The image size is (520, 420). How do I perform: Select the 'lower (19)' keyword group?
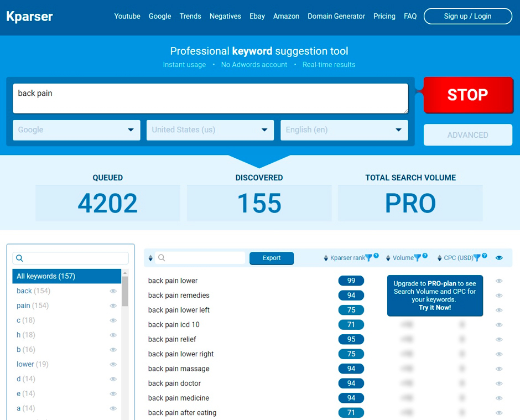click(33, 364)
